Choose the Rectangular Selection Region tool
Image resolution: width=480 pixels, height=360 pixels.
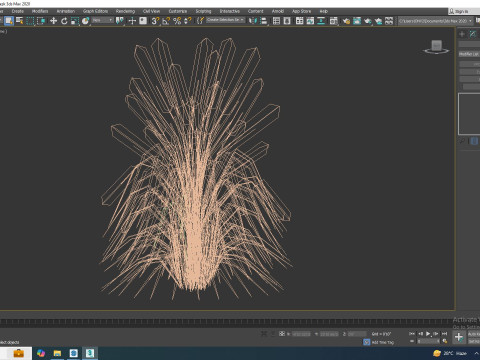click(30, 21)
